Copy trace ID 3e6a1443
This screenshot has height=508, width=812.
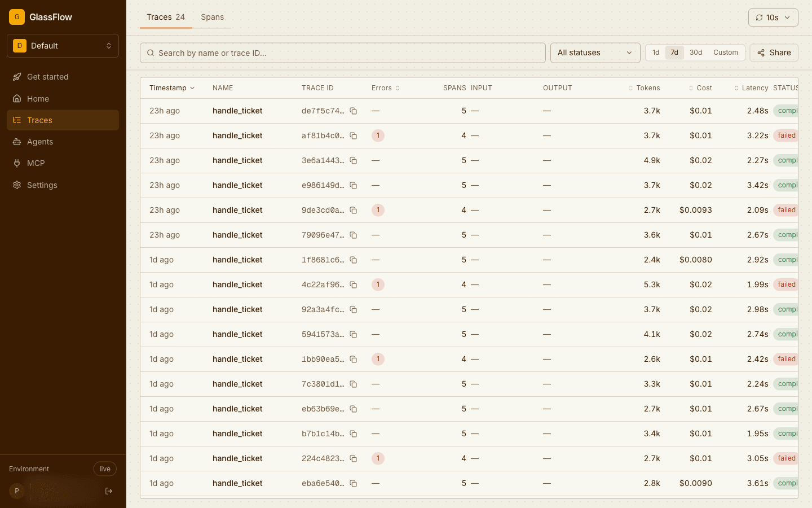[x=354, y=161]
